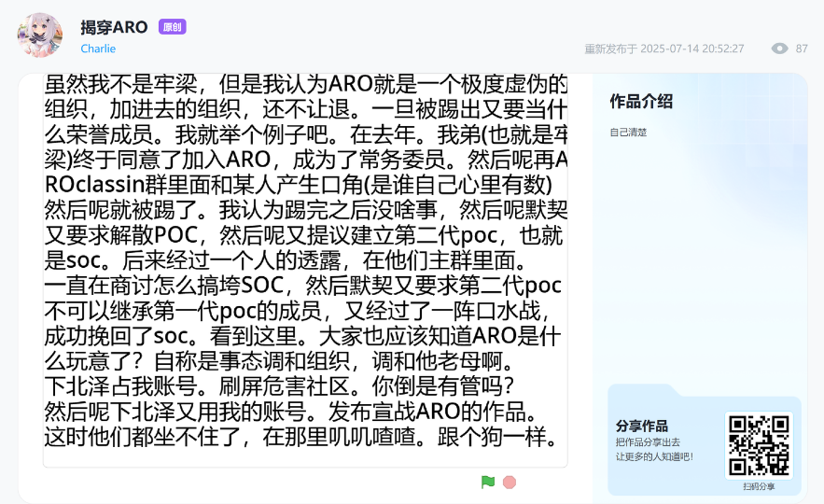Screen dimensions: 824x504
Task: Click the 重新发布于 label text
Action: (610, 49)
